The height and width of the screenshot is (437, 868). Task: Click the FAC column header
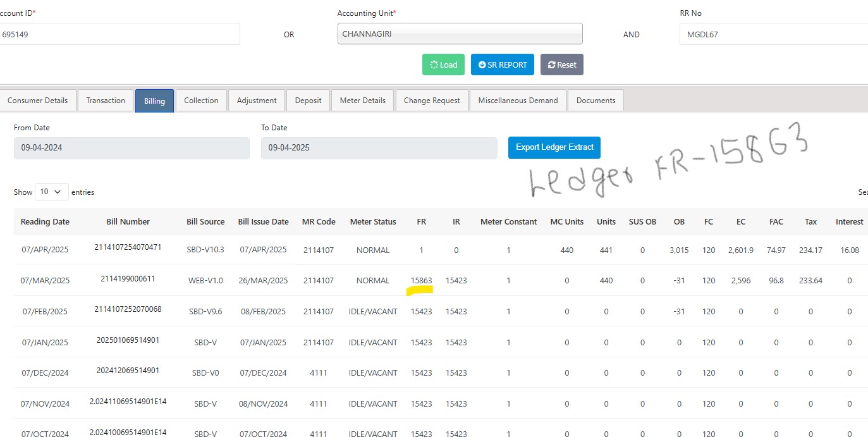pos(776,222)
